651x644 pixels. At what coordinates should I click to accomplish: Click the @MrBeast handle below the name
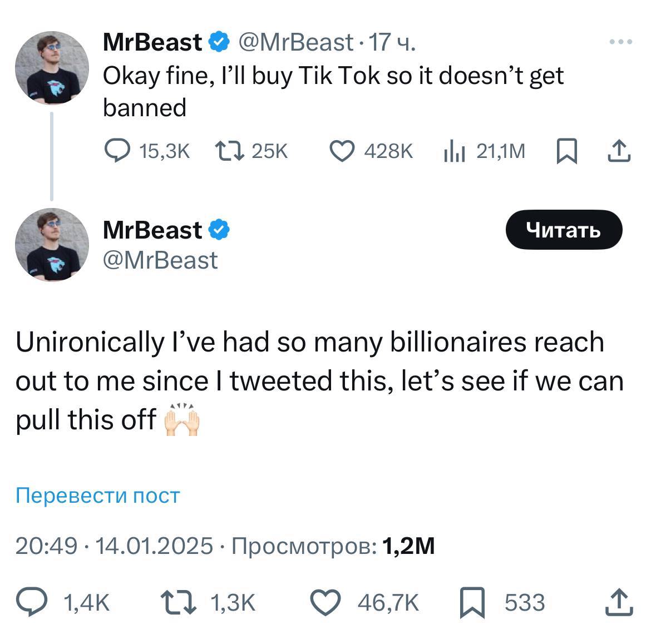coord(160,260)
